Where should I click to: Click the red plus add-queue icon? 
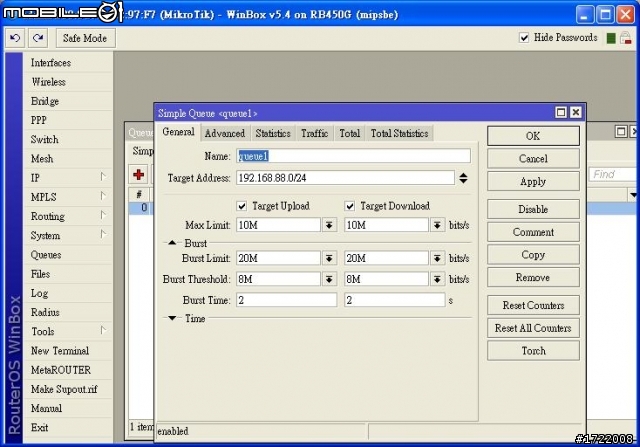pos(138,174)
